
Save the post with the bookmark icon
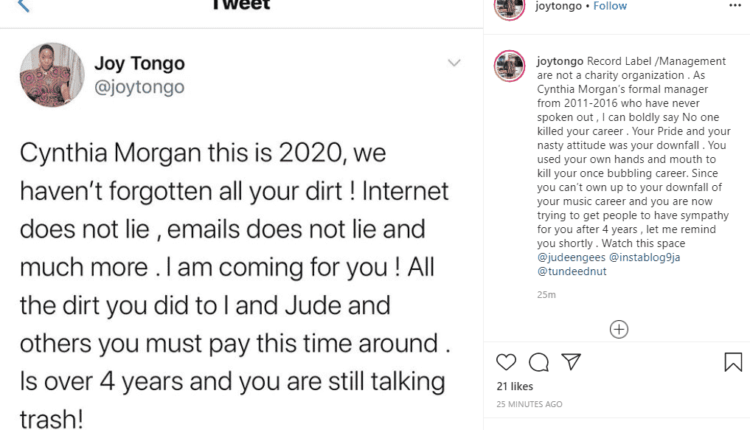[737, 362]
